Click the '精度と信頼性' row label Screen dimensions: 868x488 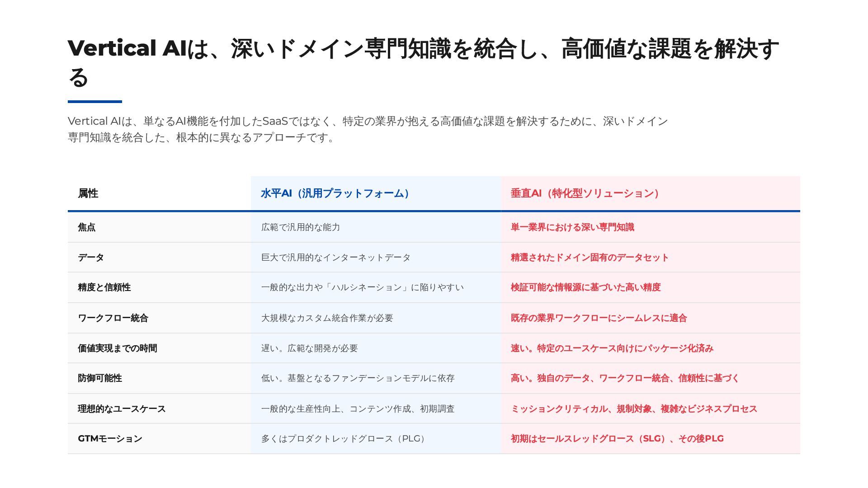(x=104, y=287)
